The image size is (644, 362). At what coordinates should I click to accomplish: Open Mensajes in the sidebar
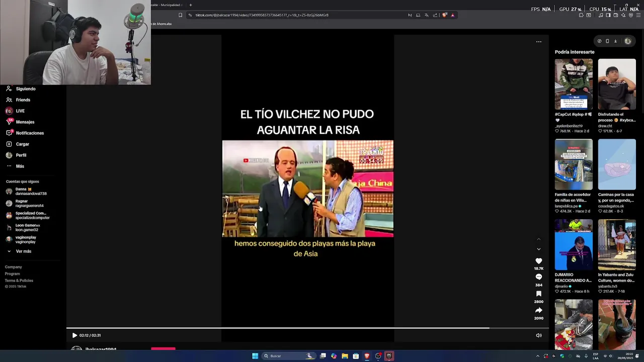click(x=25, y=122)
